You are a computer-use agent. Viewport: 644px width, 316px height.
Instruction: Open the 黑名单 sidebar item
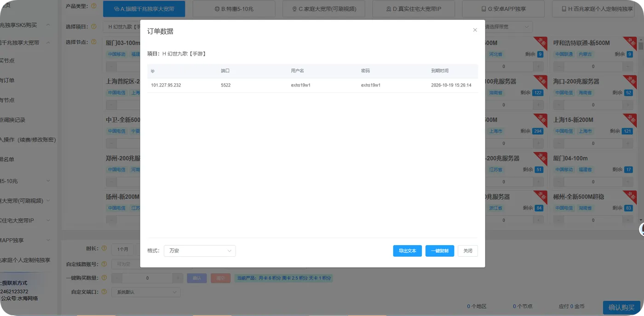(x=7, y=159)
